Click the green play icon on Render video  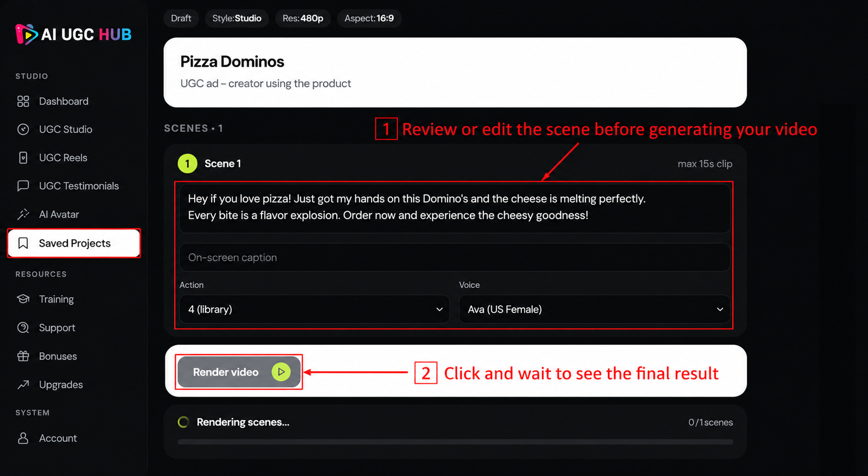click(281, 372)
